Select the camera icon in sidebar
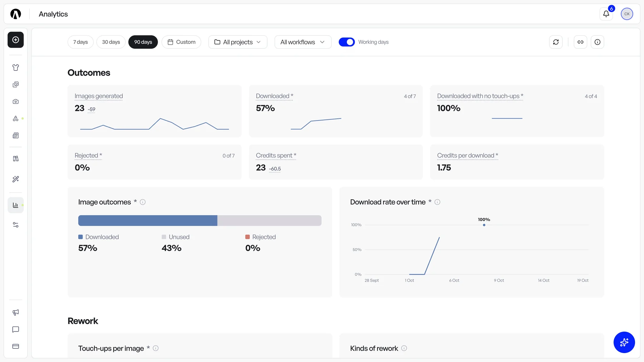The width and height of the screenshot is (644, 362). point(16,102)
